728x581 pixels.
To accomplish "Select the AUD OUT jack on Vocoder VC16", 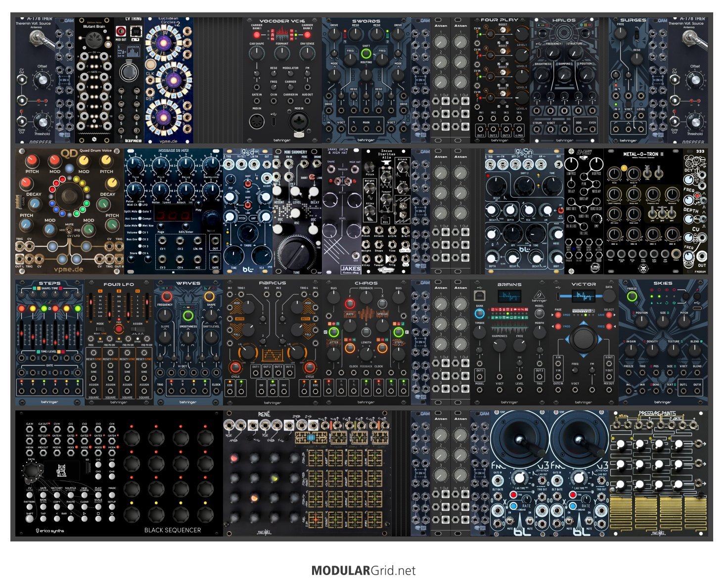I will (x=307, y=101).
